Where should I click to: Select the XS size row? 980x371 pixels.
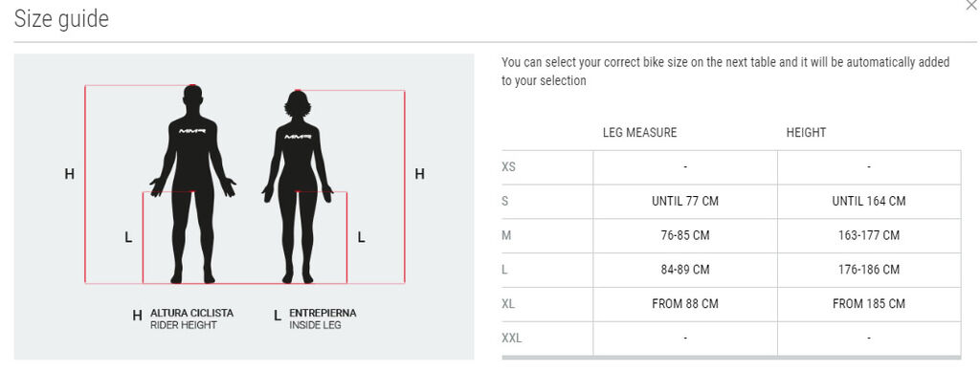tap(731, 167)
